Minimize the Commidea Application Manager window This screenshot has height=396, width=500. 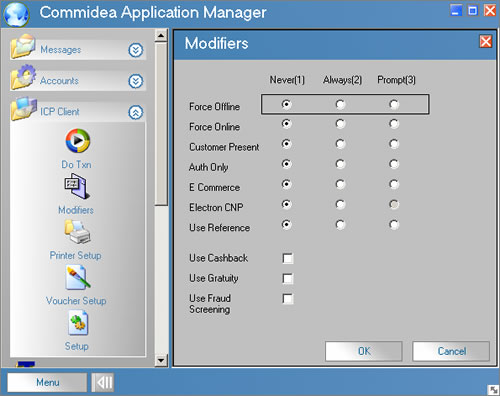[x=456, y=10]
